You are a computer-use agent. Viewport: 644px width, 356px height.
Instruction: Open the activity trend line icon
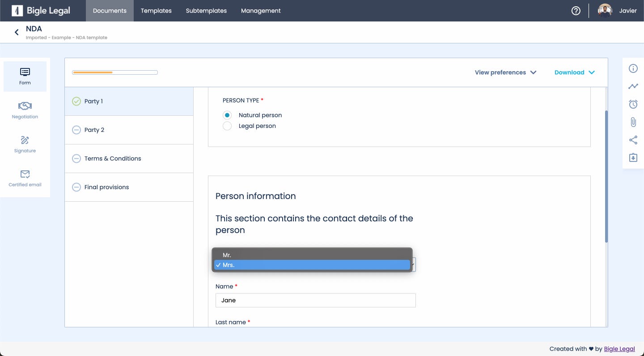point(633,86)
